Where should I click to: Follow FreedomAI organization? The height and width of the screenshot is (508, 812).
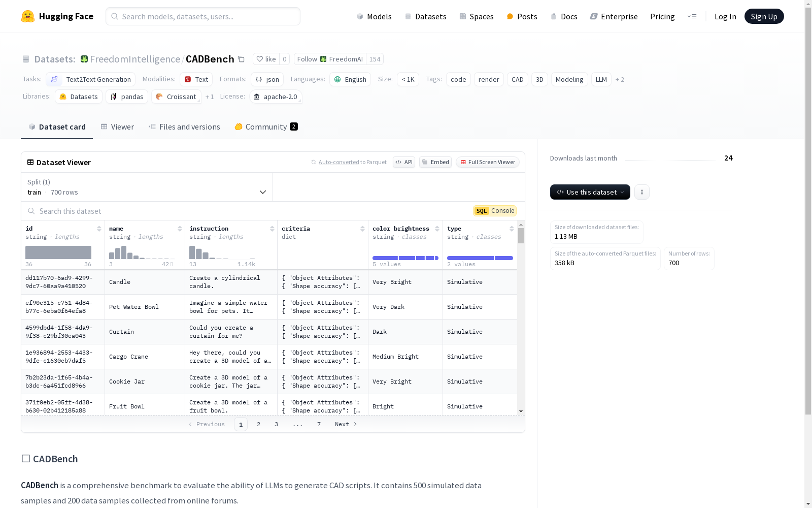pyautogui.click(x=330, y=59)
